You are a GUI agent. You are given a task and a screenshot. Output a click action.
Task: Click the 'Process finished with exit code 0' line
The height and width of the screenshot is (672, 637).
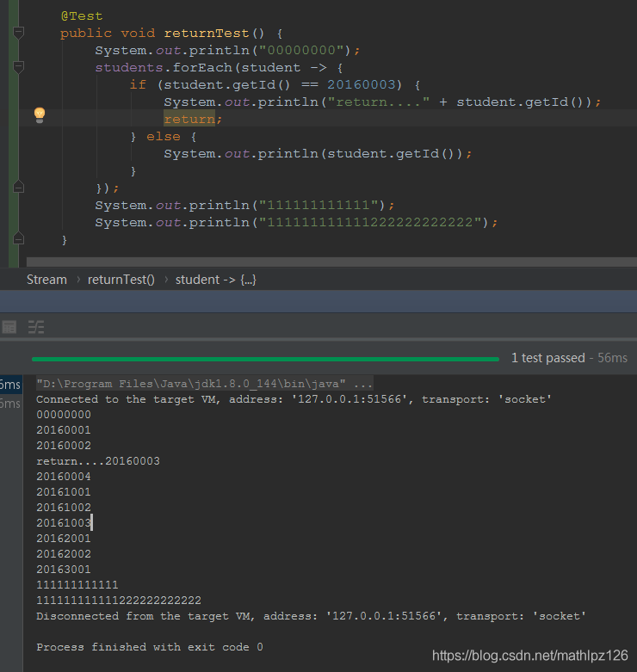[x=150, y=647]
